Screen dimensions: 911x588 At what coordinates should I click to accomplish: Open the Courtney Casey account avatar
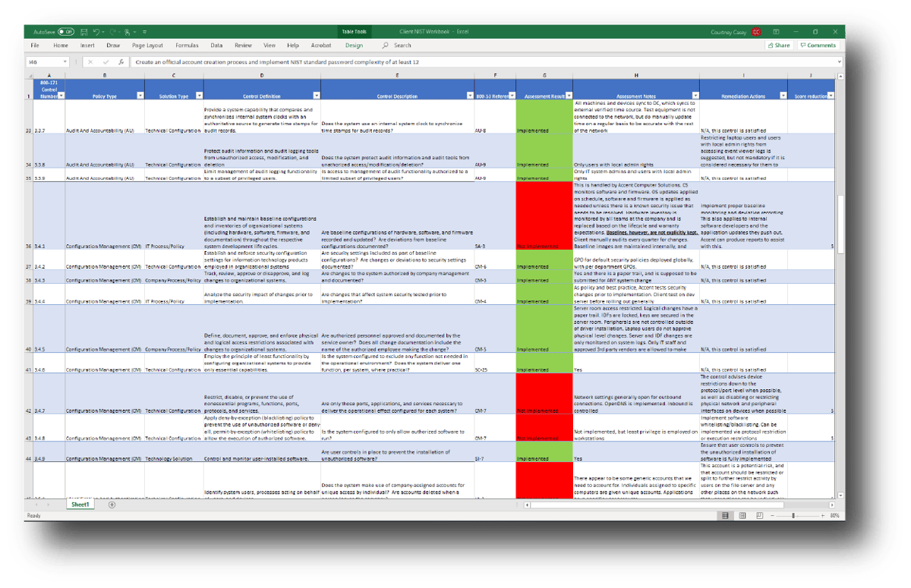[x=756, y=32]
